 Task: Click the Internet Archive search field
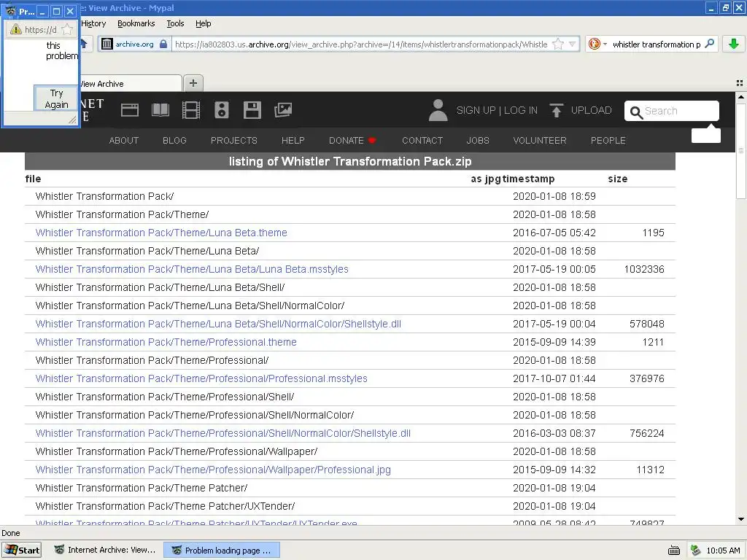[671, 111]
